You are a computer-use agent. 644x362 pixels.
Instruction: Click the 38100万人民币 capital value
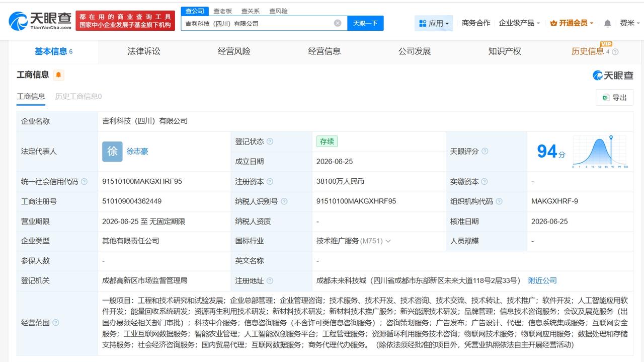point(340,182)
